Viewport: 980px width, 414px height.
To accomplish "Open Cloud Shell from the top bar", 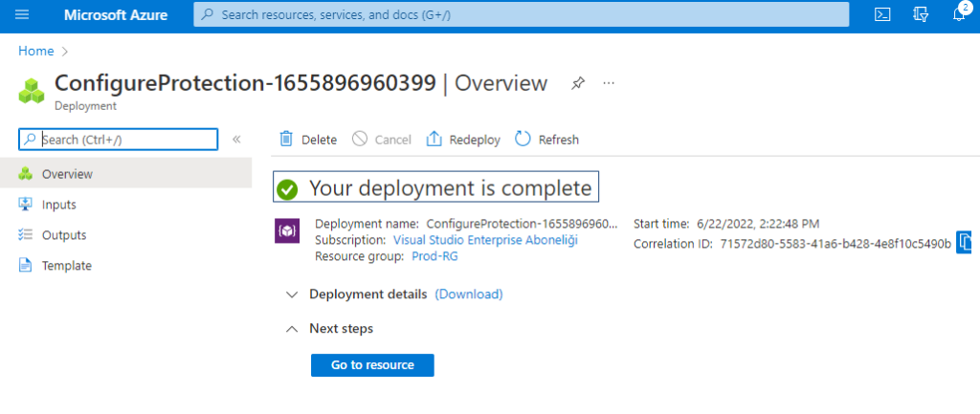I will (x=882, y=14).
